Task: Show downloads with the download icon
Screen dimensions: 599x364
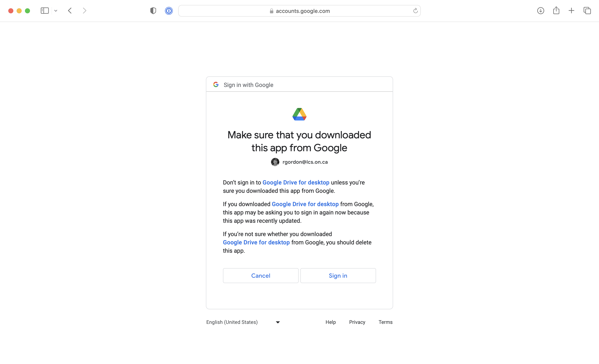Action: (x=540, y=11)
